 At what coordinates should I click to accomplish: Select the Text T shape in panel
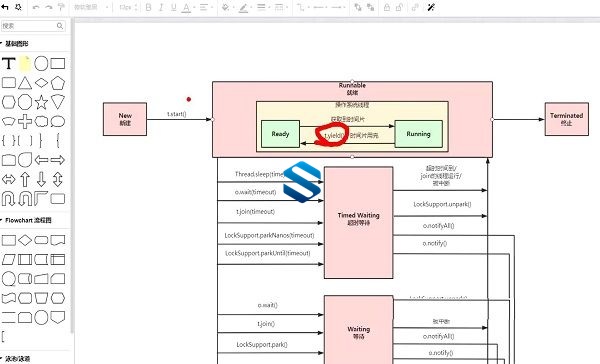(x=8, y=63)
